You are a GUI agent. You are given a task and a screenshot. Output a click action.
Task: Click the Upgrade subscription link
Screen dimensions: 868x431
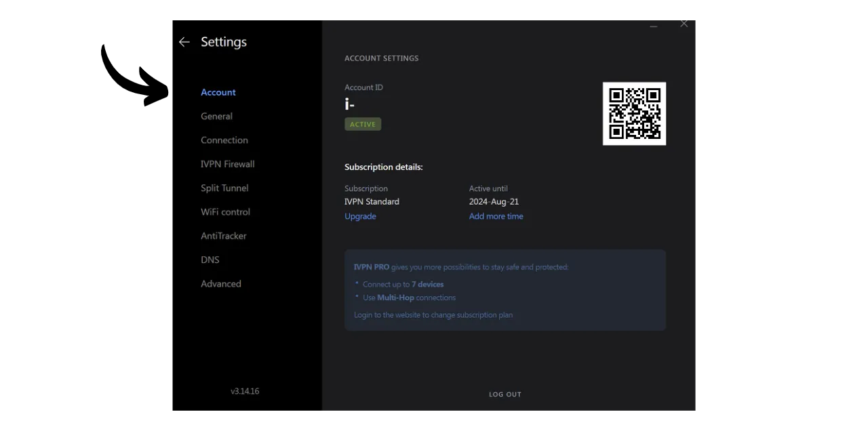point(360,216)
